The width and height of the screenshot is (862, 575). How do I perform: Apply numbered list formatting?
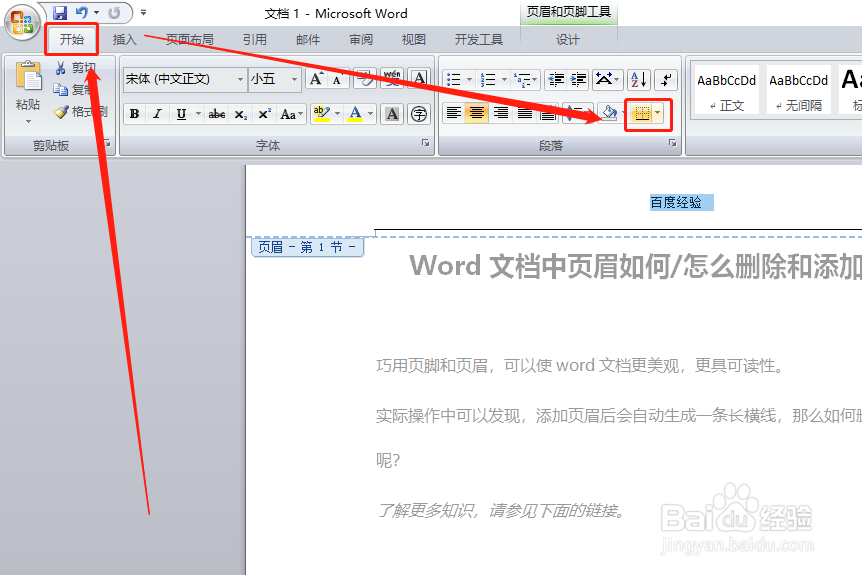coord(488,80)
